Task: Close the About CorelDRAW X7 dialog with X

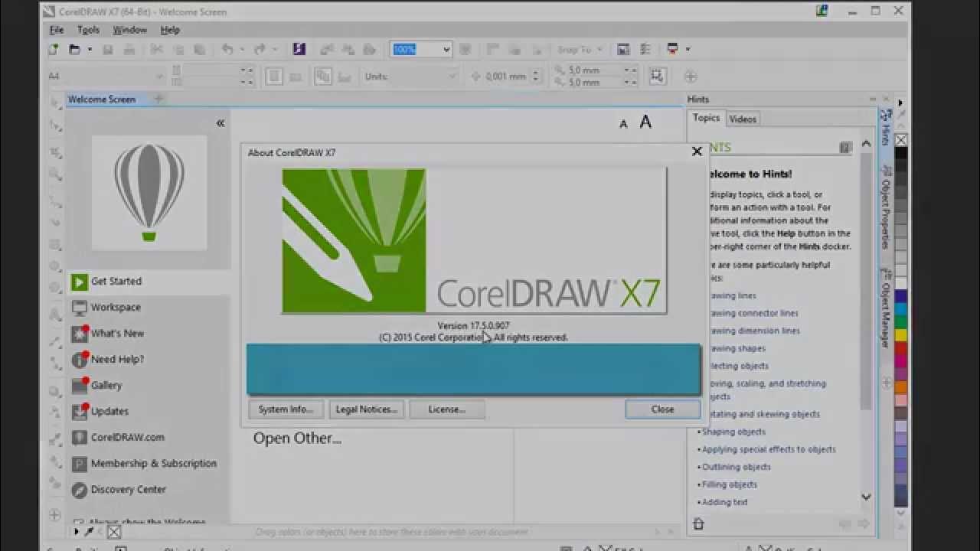Action: click(697, 152)
